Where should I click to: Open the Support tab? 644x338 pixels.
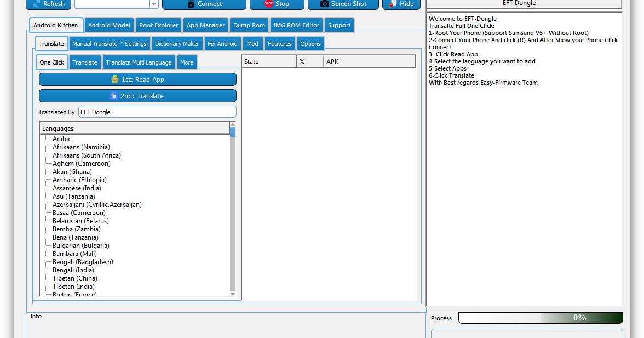pos(340,25)
